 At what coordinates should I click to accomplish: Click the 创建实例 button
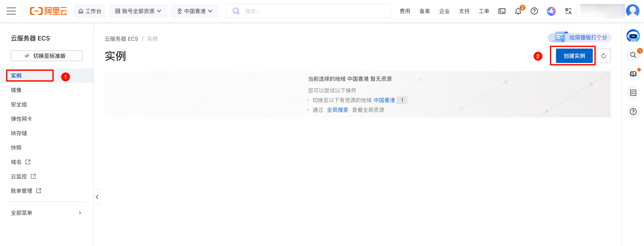574,56
